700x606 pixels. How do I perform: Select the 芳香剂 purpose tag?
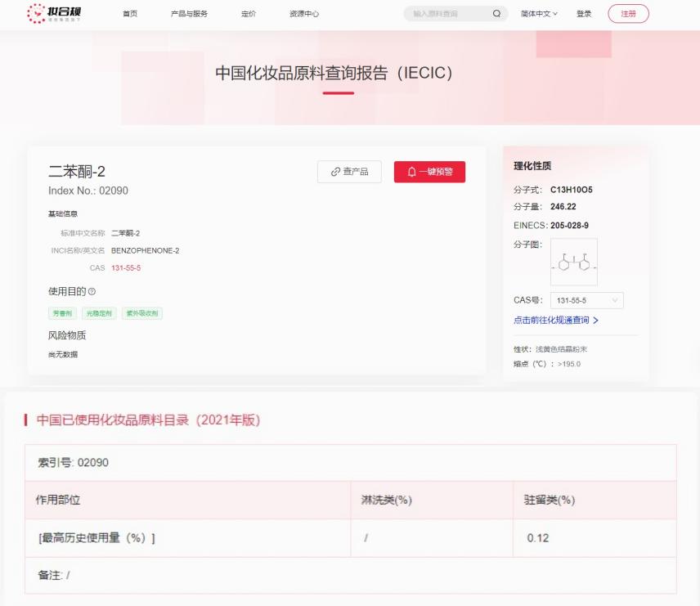63,313
